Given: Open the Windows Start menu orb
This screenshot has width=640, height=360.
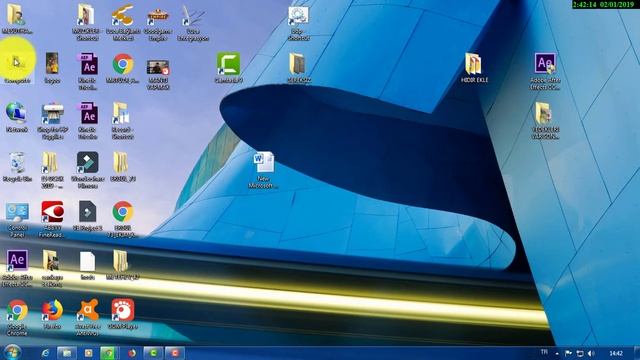Looking at the screenshot, I should pos(12,353).
